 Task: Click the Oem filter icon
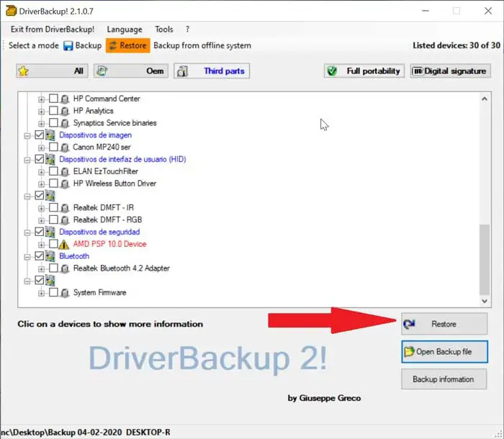102,71
